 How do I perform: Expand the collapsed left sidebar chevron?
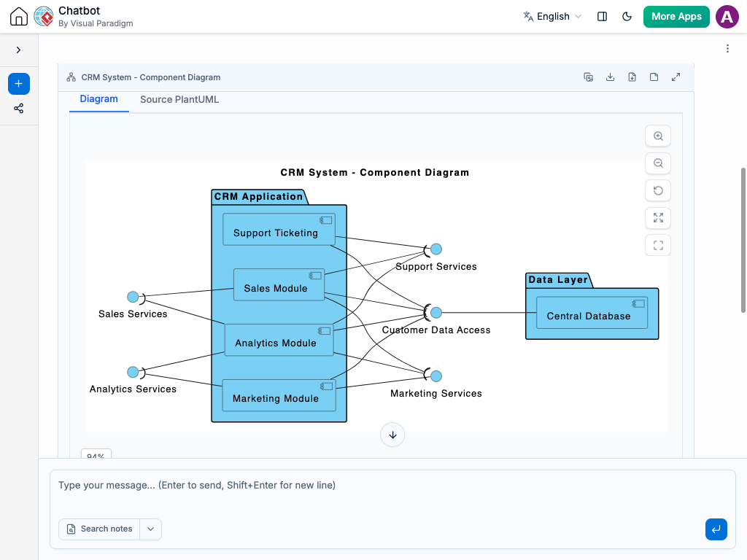[18, 50]
